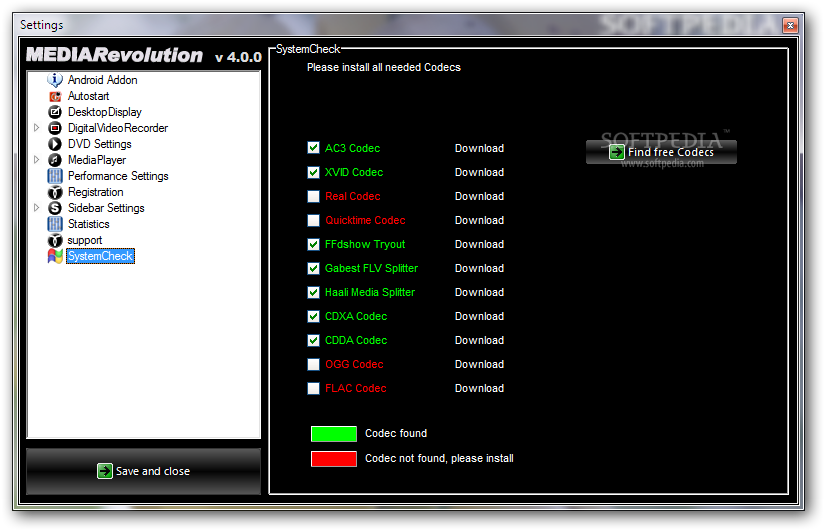Expand the MediaPlayer tree node
Viewport: 825px width, 531px height.
[36, 159]
